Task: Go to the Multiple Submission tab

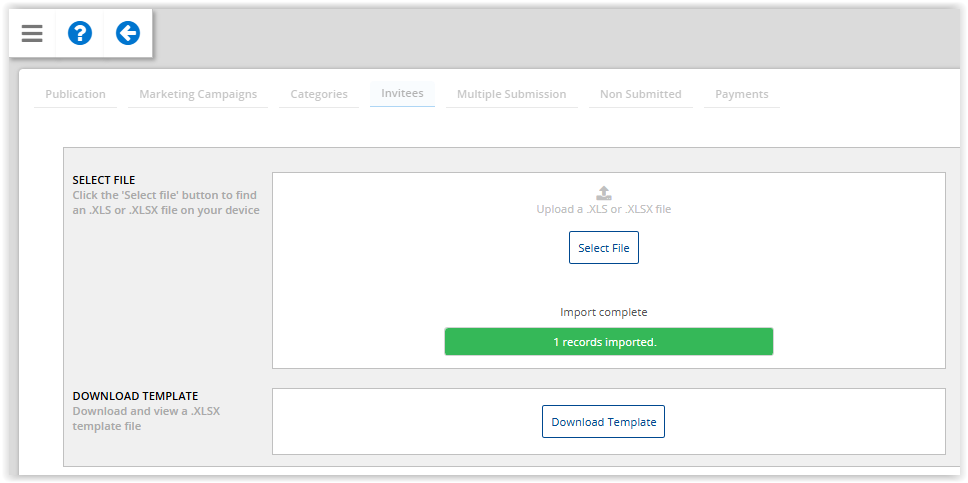Action: tap(511, 94)
